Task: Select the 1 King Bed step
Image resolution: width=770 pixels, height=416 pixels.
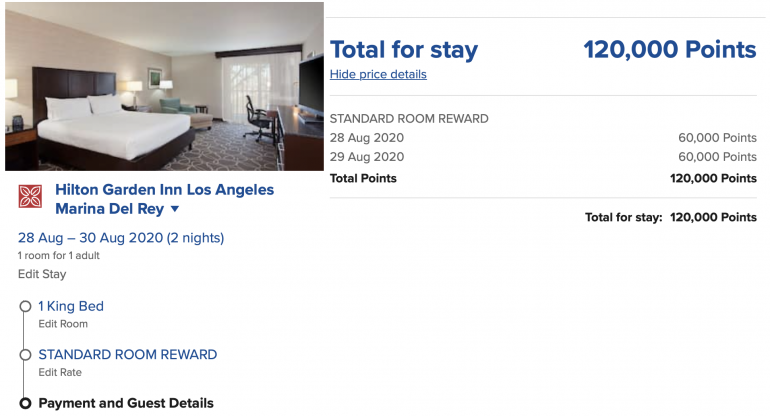Action: pos(70,306)
